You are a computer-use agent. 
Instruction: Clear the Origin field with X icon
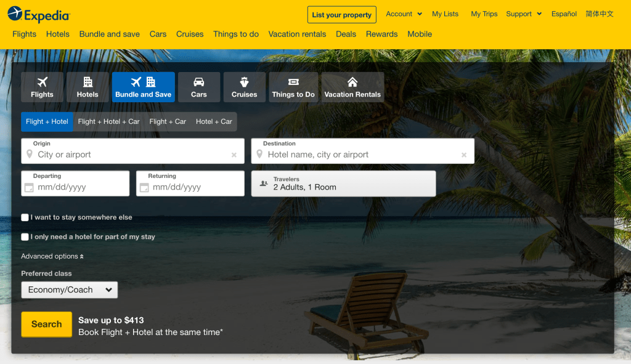(x=234, y=155)
